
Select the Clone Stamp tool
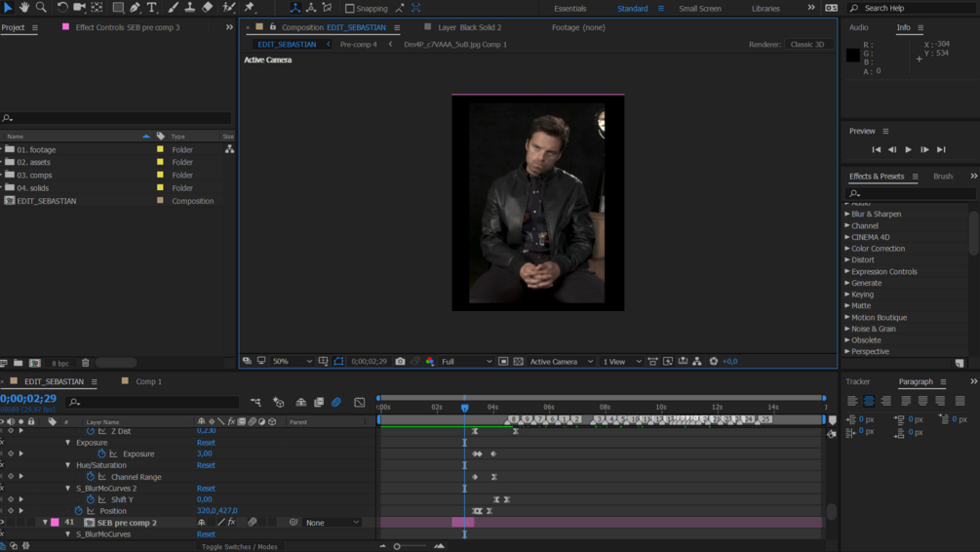coord(190,8)
